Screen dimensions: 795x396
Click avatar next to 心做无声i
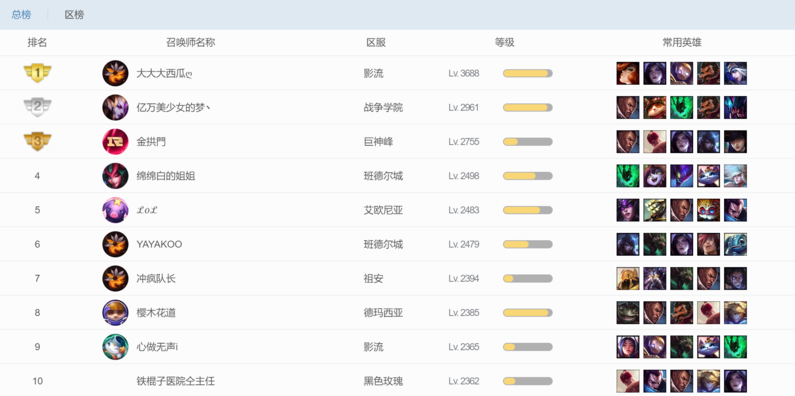[x=115, y=347]
